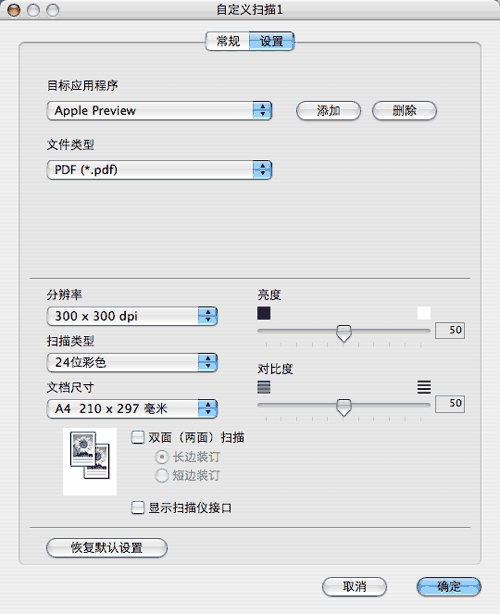This screenshot has height=614, width=500.
Task: Open the 24位彩色 scan type dropdown
Action: point(132,363)
